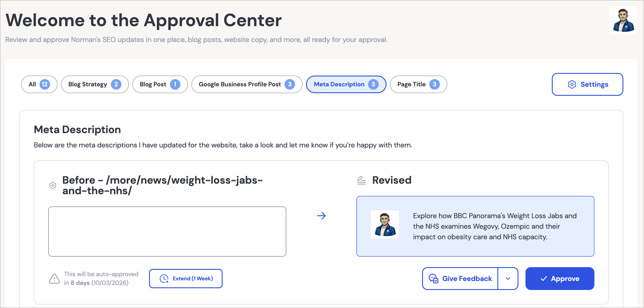The width and height of the screenshot is (644, 308).
Task: Select the Meta Description filter tab
Action: (346, 84)
